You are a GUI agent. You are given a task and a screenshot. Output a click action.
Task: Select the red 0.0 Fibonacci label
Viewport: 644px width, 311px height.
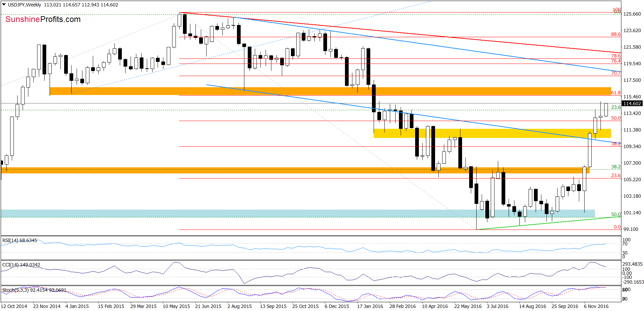(x=617, y=227)
